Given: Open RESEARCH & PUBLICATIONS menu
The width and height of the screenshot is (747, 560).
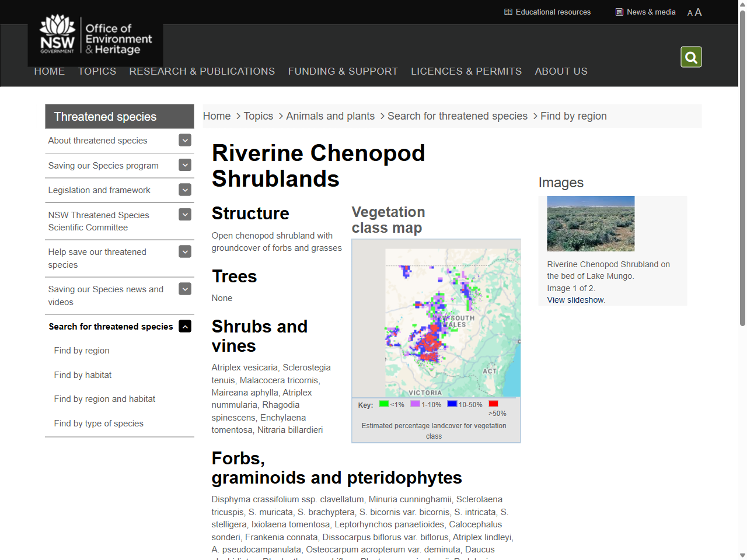Looking at the screenshot, I should click(202, 71).
